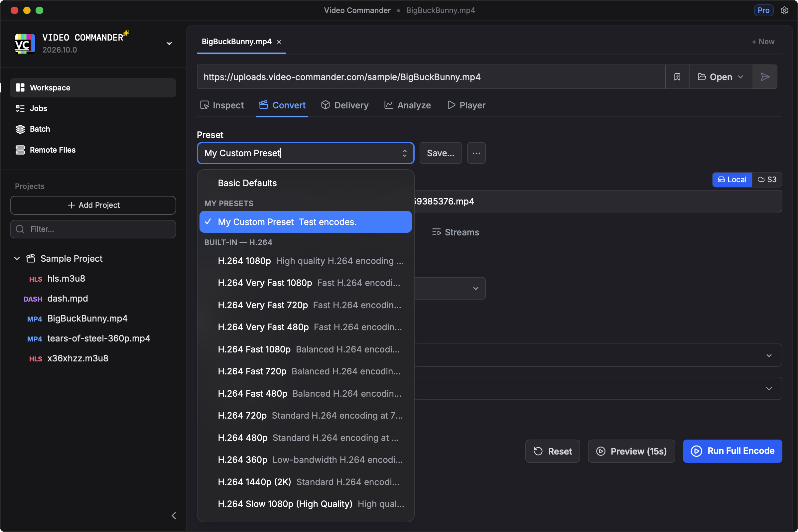Click the Add Project button
Image resolution: width=798 pixels, height=532 pixels.
click(93, 205)
